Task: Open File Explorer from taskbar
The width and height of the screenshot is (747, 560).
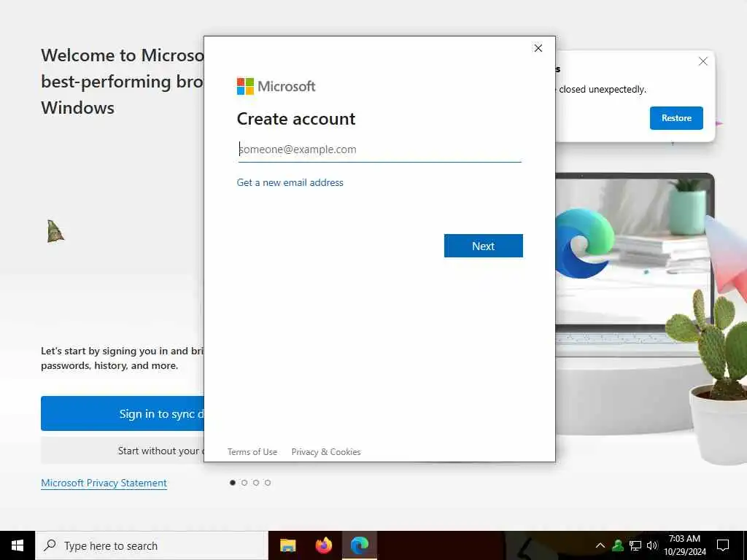Action: [x=287, y=545]
